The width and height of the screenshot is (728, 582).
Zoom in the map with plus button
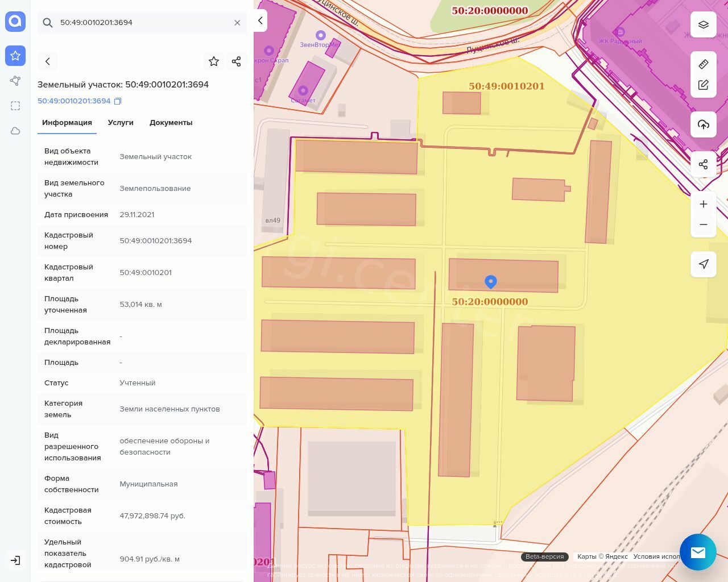click(x=704, y=204)
